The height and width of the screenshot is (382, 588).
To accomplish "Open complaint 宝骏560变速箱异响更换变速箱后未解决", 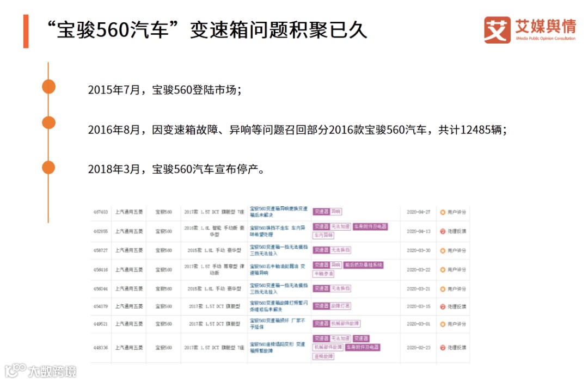I will coord(279,212).
